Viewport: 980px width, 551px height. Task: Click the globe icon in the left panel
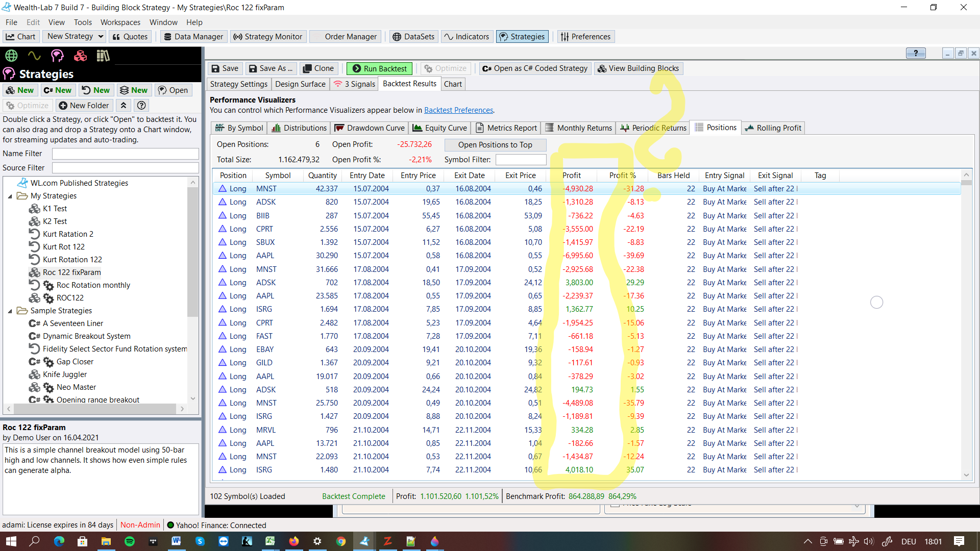click(x=11, y=56)
